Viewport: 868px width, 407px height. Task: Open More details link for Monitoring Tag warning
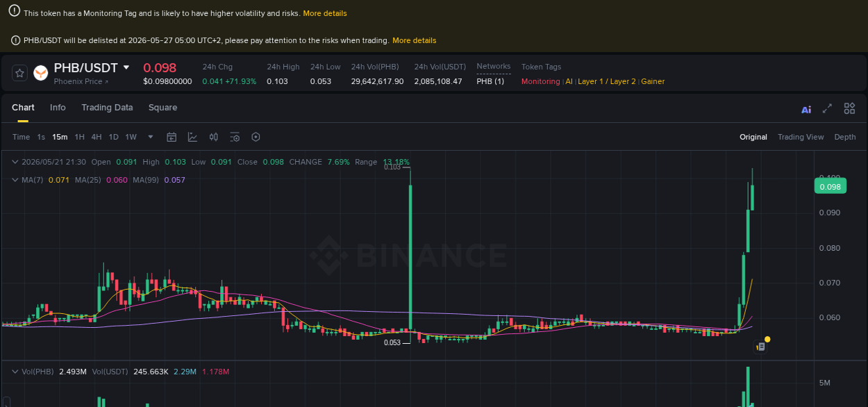325,13
